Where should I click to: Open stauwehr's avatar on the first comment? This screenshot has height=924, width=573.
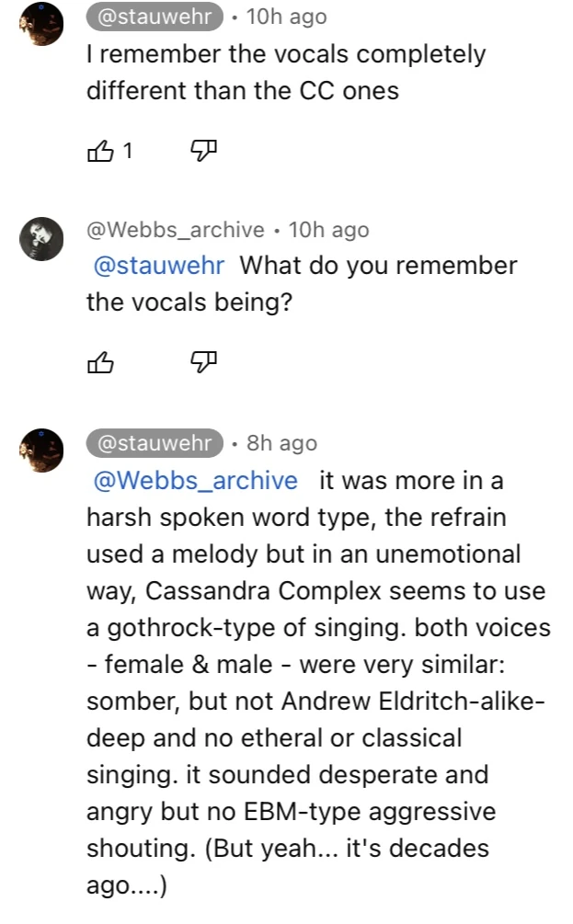click(x=42, y=25)
